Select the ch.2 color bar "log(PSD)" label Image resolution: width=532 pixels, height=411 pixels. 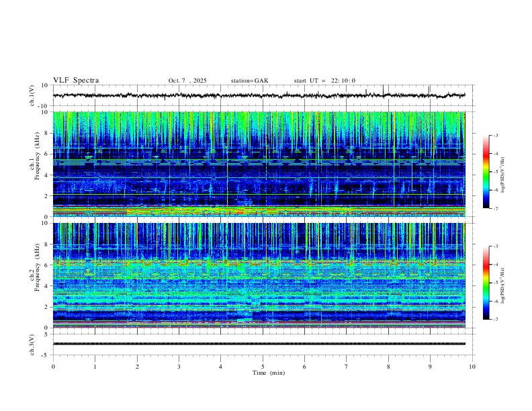point(502,286)
